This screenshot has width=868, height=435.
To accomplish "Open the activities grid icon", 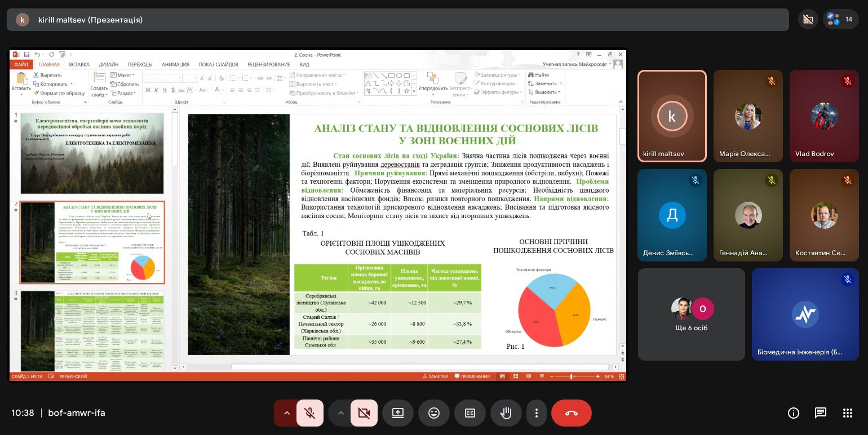I will 848,413.
